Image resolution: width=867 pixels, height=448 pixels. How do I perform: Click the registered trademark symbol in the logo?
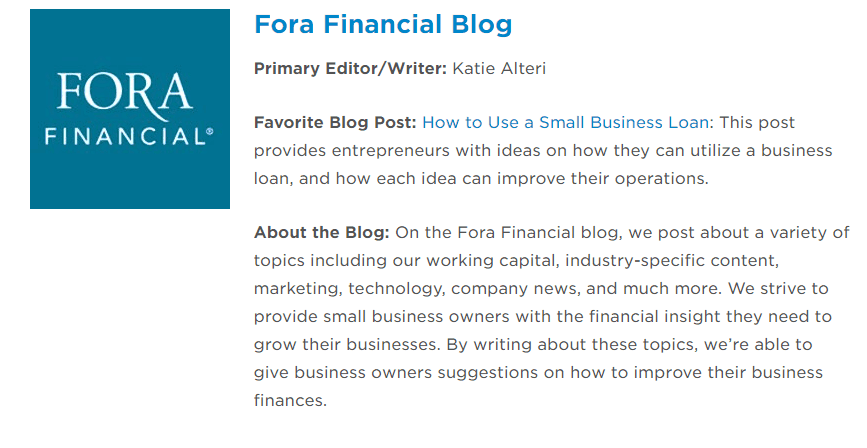coord(208,131)
